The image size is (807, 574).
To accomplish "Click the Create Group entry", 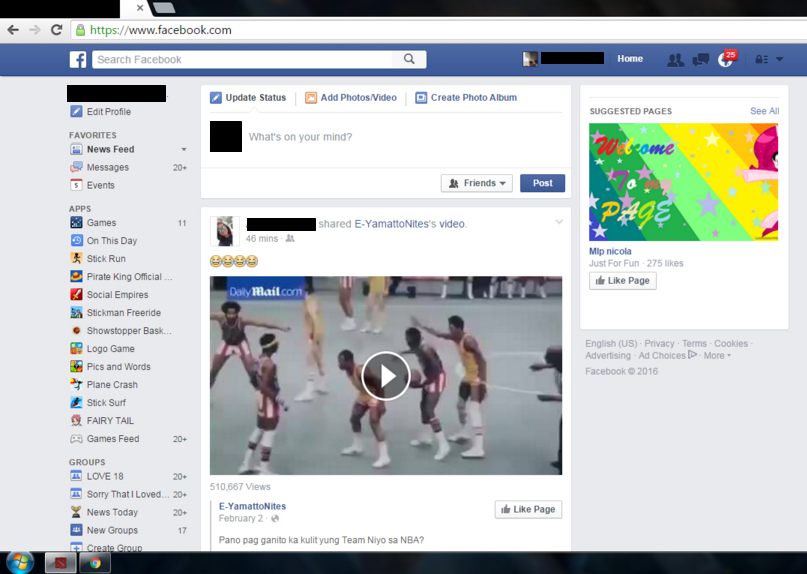I will tap(114, 548).
